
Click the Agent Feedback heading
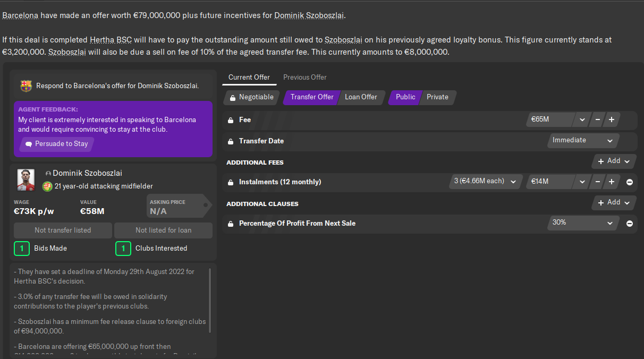[48, 109]
